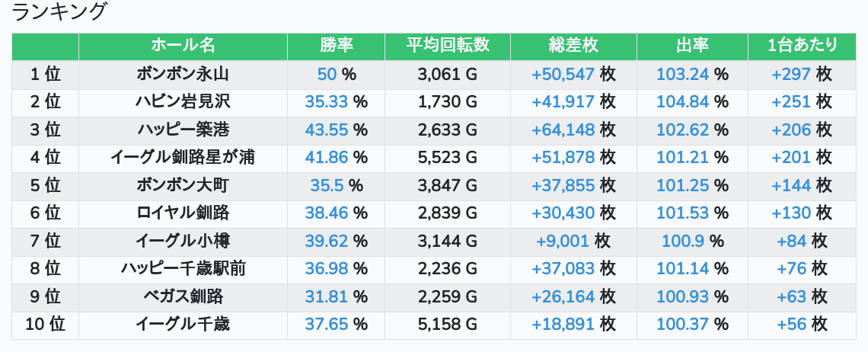Click the 31.81 win rate value
The image size is (868, 352).
pyautogui.click(x=326, y=296)
